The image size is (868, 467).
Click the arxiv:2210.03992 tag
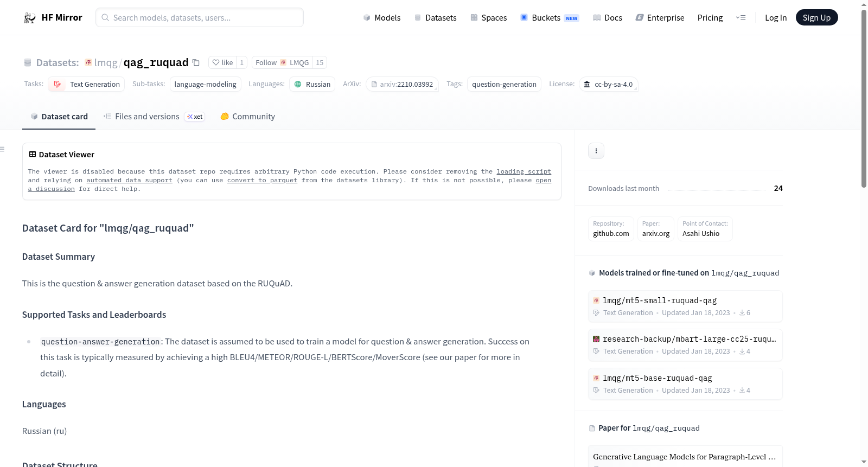click(x=402, y=84)
